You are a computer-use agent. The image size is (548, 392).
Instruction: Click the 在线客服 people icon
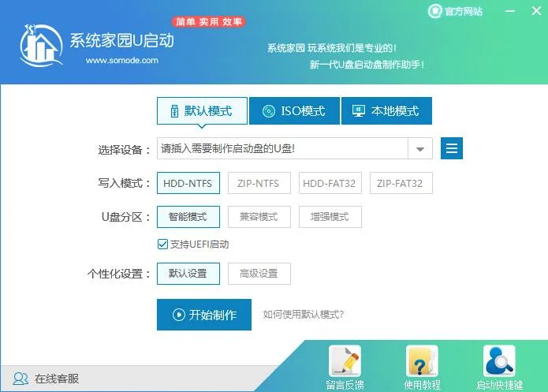coord(21,379)
